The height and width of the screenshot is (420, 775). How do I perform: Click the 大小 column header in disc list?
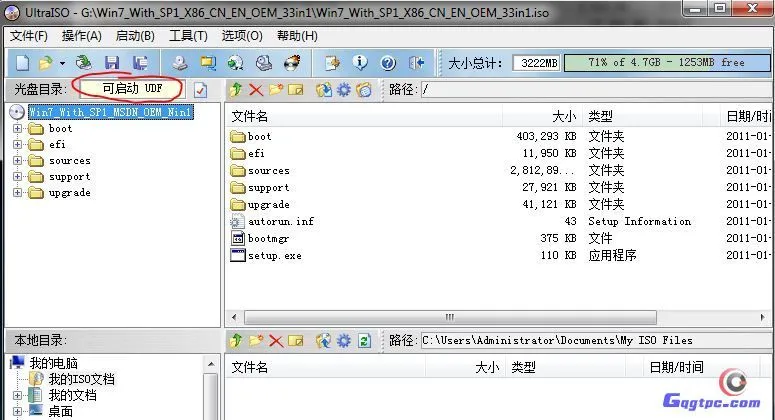point(542,117)
